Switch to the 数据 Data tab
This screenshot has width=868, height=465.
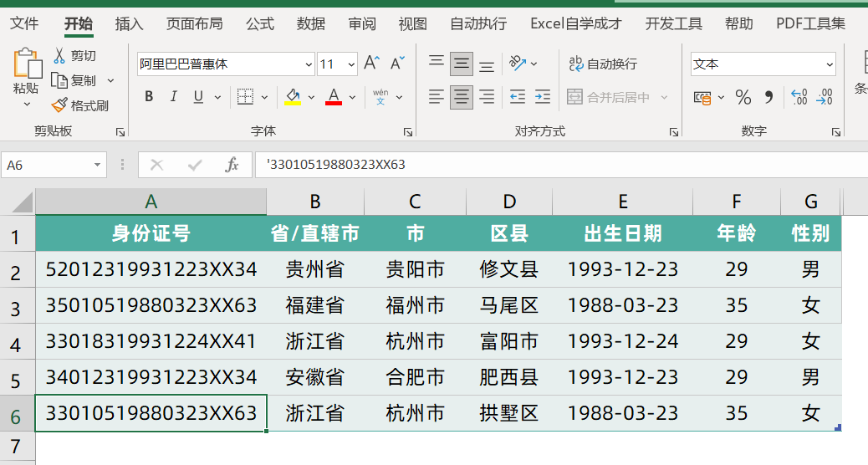coord(310,23)
